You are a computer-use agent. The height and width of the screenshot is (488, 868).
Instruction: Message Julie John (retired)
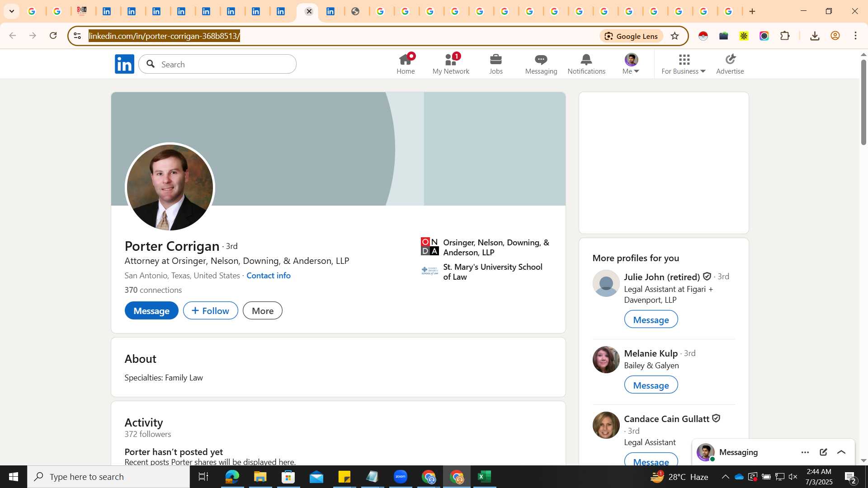651,319
